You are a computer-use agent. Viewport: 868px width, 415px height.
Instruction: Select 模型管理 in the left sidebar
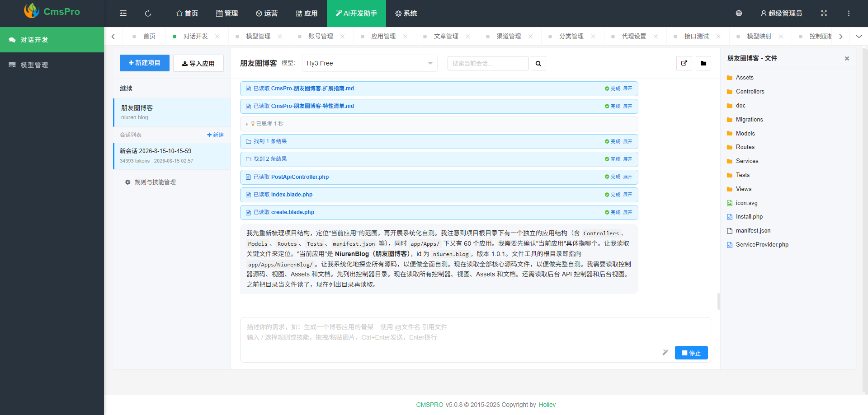[x=52, y=65]
